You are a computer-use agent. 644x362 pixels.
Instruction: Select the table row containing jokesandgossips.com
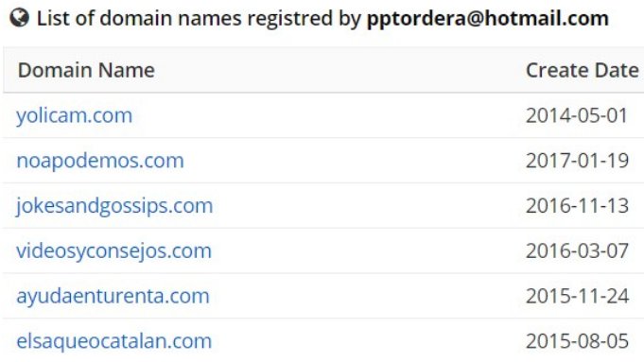click(323, 206)
